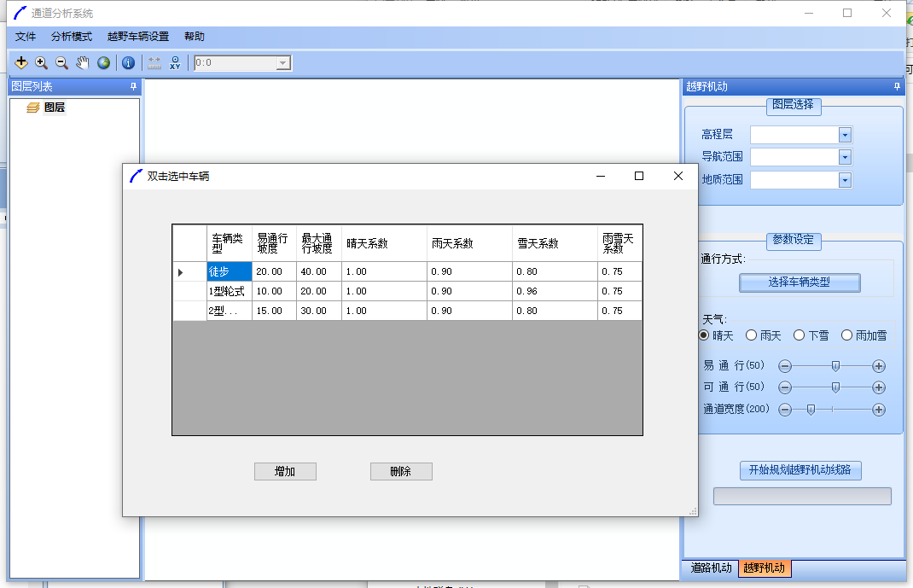Select the 雨天 weather radio button
The image size is (913, 588).
[x=752, y=335]
